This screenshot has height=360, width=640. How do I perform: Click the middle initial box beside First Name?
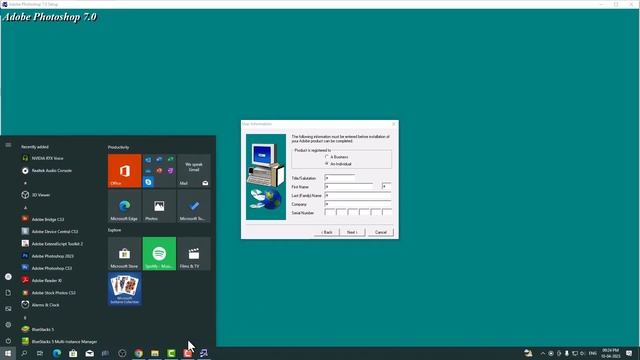(387, 187)
